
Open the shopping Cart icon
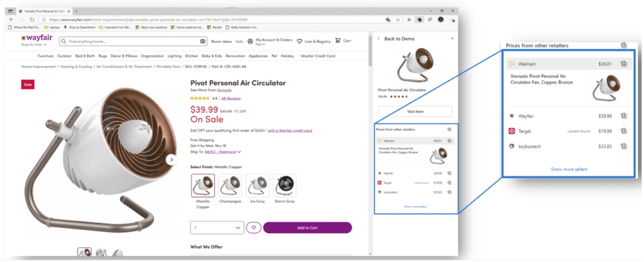(x=338, y=41)
